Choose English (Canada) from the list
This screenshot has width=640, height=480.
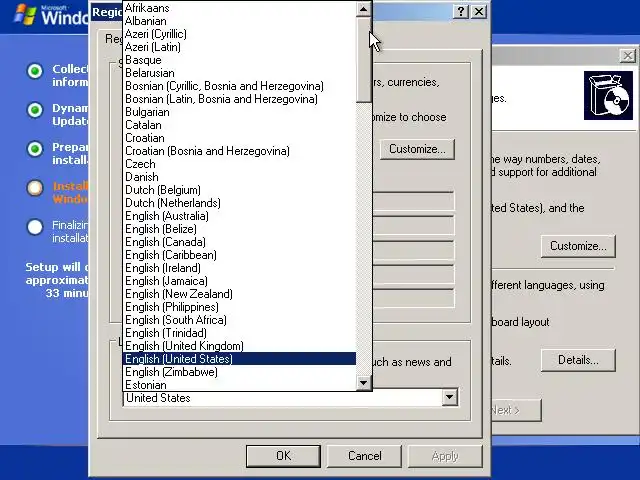click(239, 242)
